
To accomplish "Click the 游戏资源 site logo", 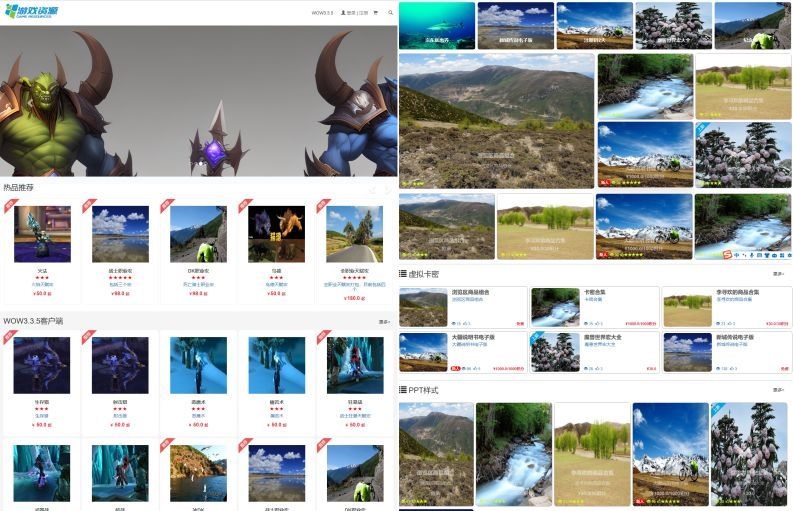I will [30, 11].
